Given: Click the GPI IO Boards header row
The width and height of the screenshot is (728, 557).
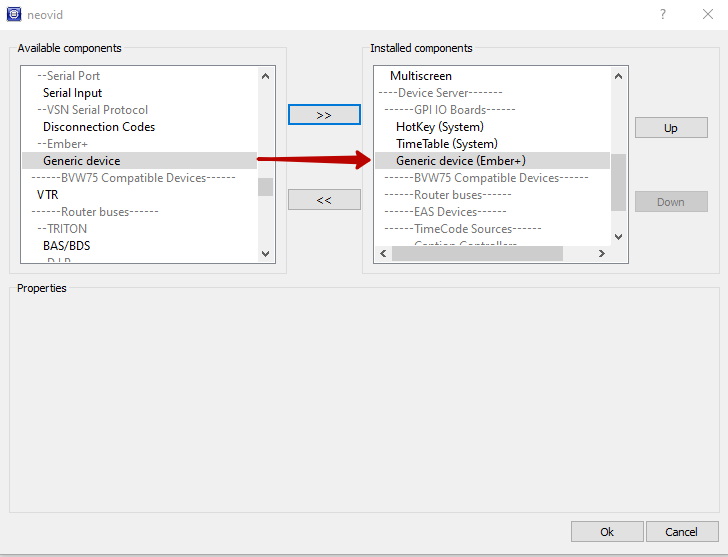Looking at the screenshot, I should (x=492, y=110).
